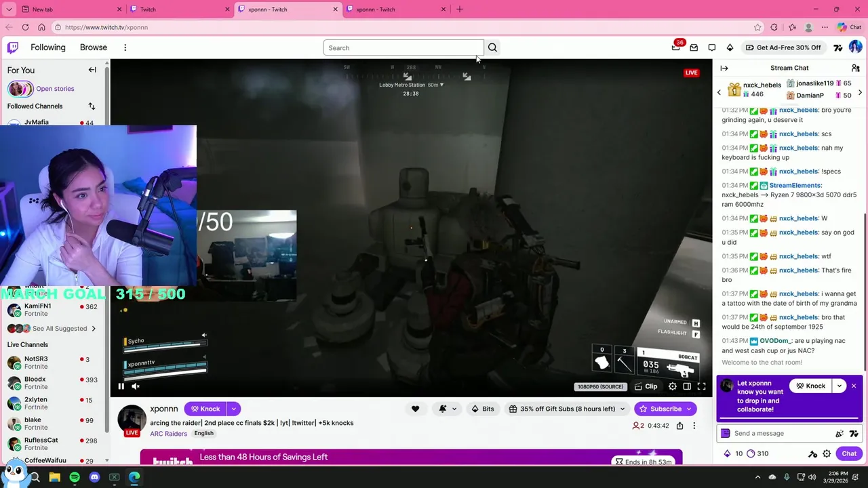The width and height of the screenshot is (868, 488).
Task: Collapse the For You sidebar
Action: pyautogui.click(x=92, y=70)
